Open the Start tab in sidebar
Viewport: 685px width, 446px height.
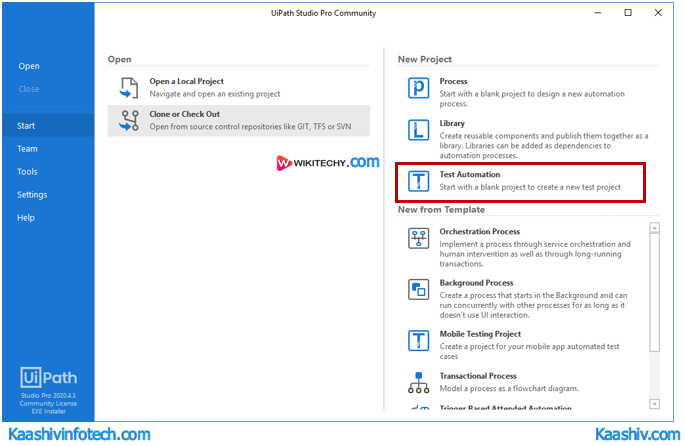click(x=26, y=126)
